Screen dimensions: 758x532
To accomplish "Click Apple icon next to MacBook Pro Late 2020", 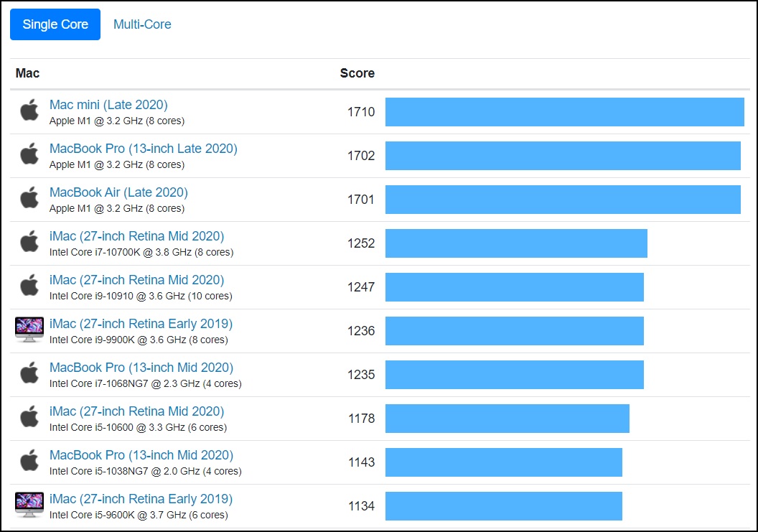I will pos(29,155).
